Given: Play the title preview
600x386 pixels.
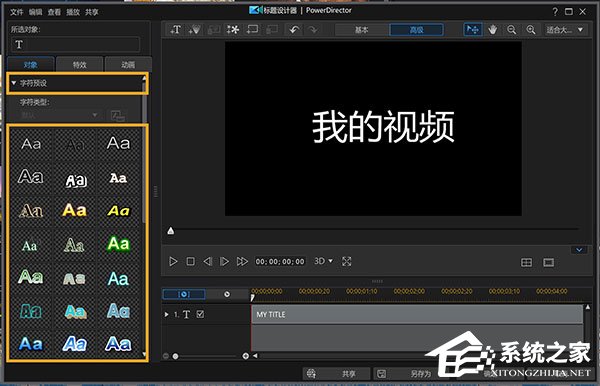Looking at the screenshot, I should tap(173, 261).
